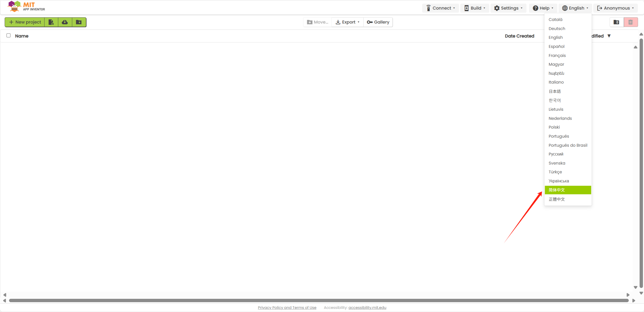This screenshot has width=644, height=312.
Task: Import a project from a file
Action: click(x=51, y=22)
